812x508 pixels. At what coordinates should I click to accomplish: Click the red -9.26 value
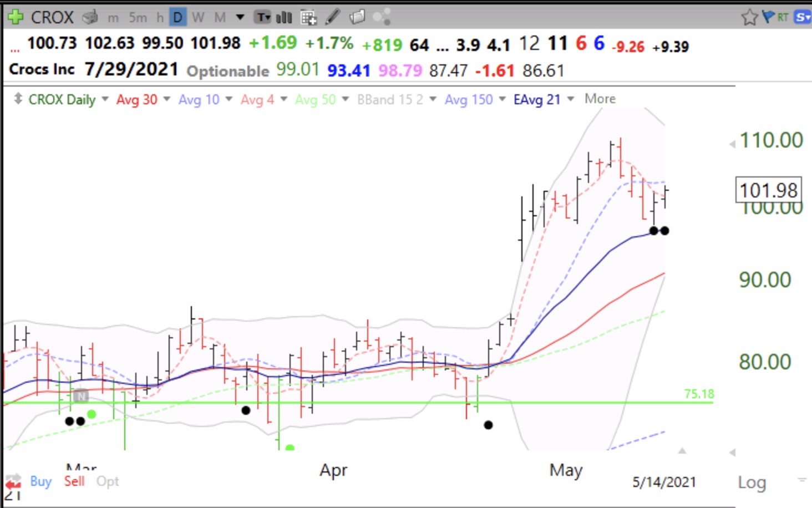click(x=628, y=47)
